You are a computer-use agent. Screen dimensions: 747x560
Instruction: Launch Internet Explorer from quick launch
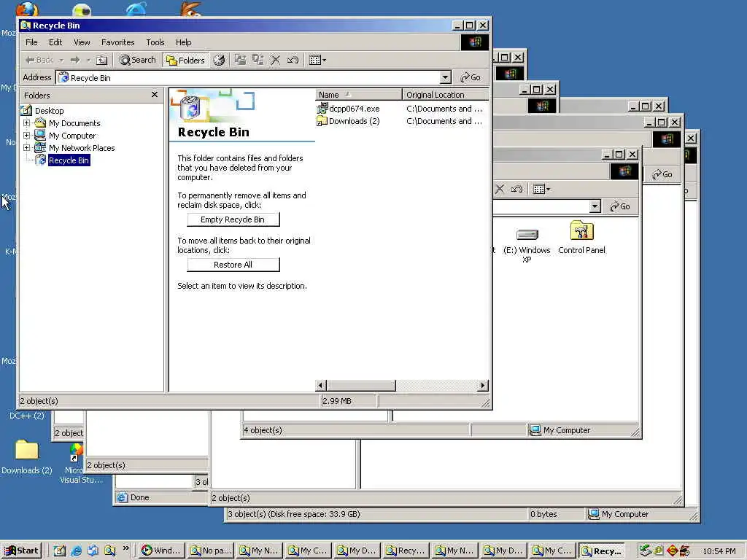point(76,551)
